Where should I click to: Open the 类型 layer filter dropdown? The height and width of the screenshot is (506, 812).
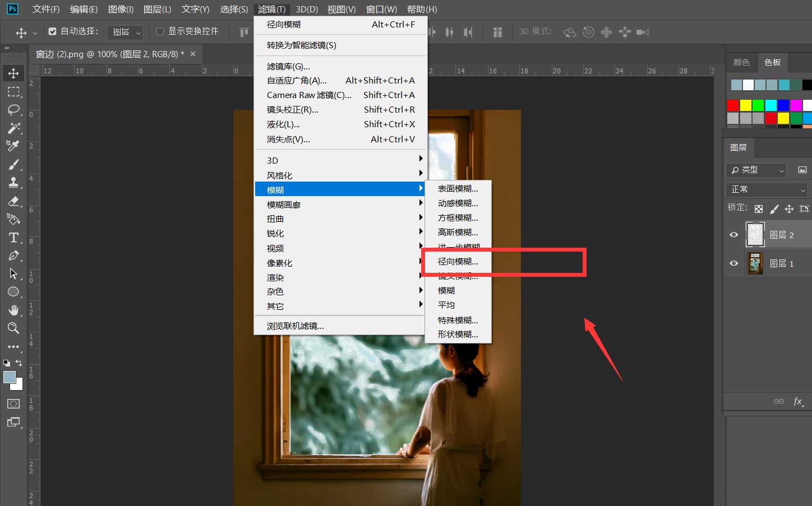coord(756,170)
